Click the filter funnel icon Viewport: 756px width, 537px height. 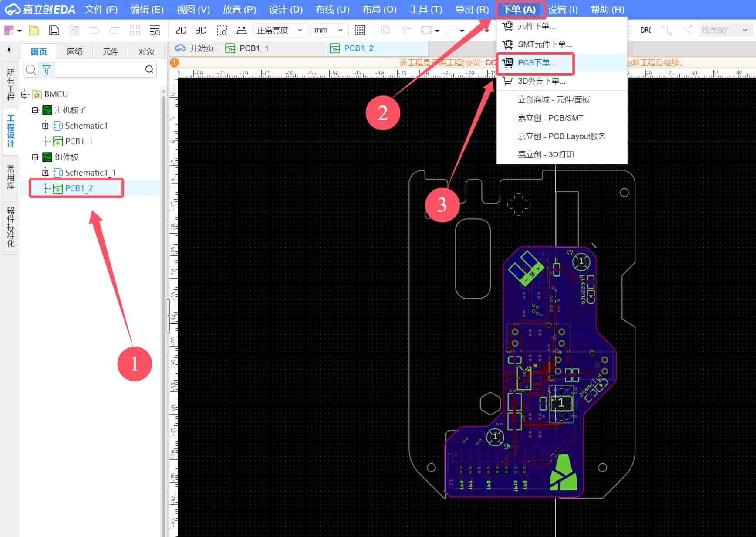pyautogui.click(x=46, y=69)
